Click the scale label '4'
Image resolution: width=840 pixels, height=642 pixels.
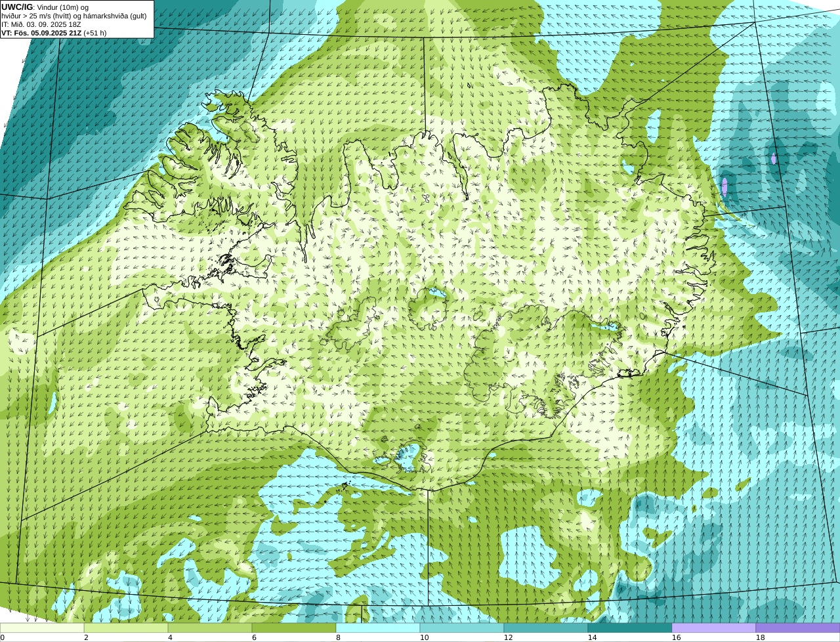[170, 637]
